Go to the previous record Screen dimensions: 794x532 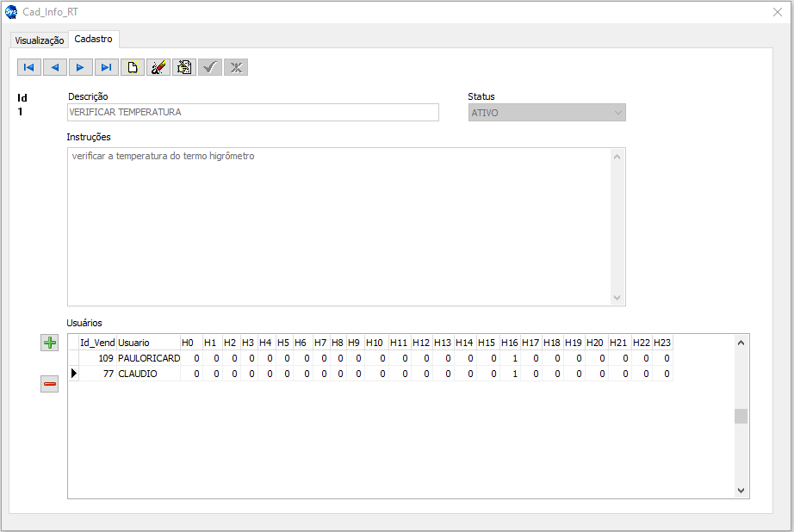(54, 67)
